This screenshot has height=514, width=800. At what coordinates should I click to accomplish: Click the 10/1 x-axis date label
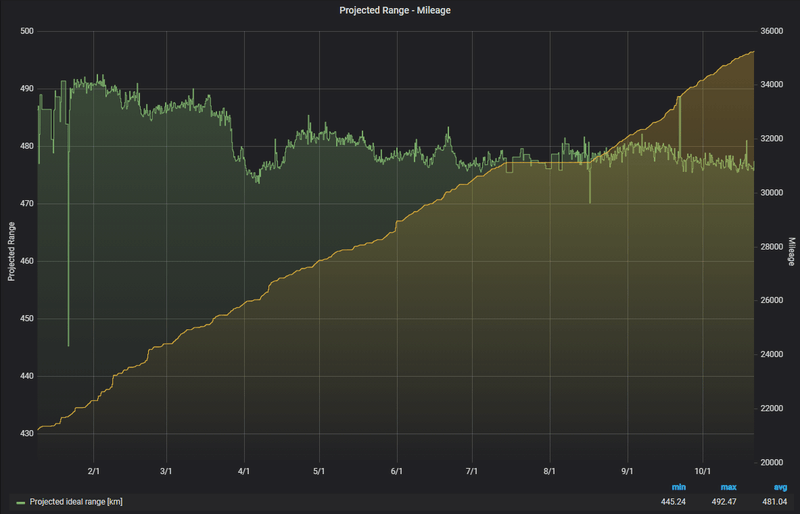point(703,471)
